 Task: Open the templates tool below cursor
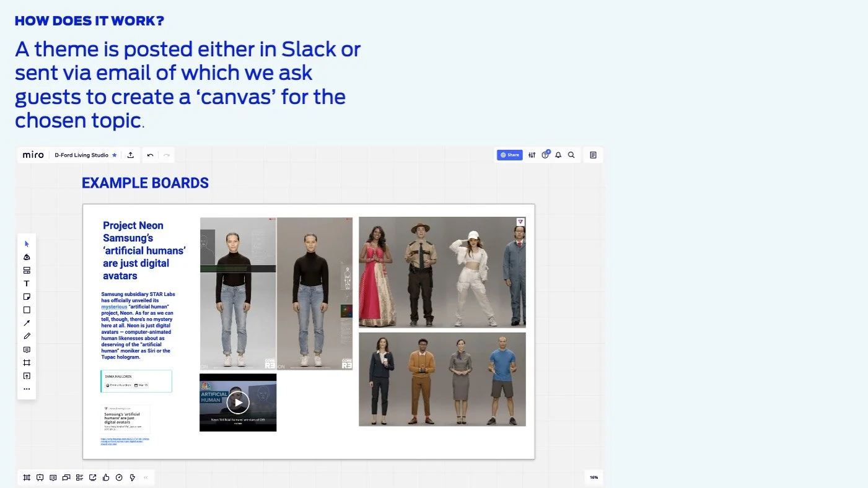coord(27,257)
